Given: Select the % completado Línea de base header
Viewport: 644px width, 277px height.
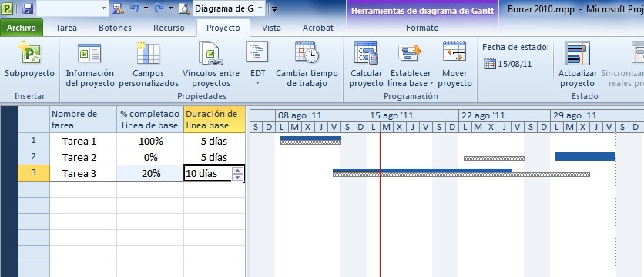Looking at the screenshot, I should click(150, 119).
